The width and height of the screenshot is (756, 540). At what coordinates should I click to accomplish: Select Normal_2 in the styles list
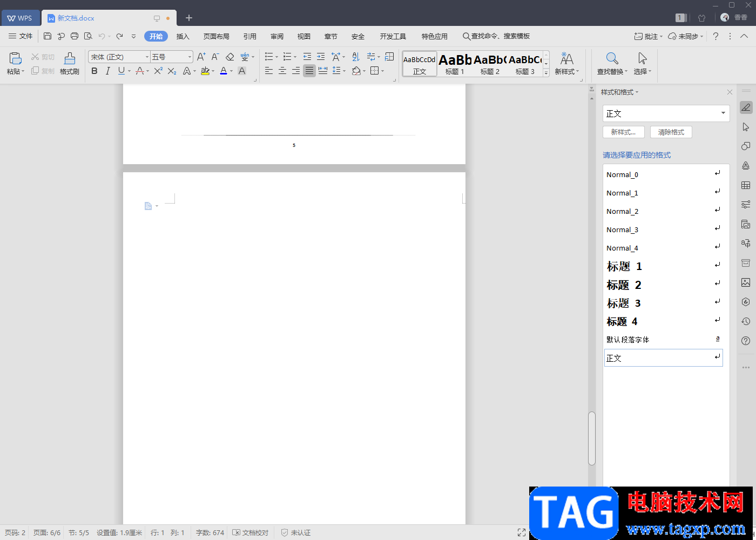coord(664,211)
